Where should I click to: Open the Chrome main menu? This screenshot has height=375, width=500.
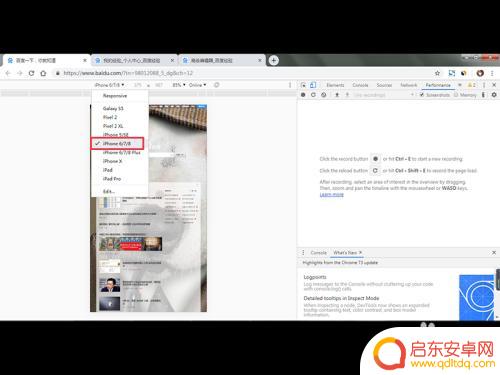coord(492,73)
